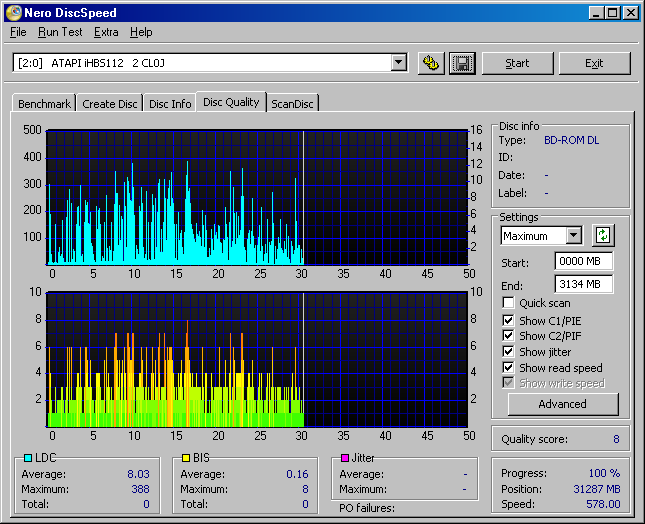Image resolution: width=645 pixels, height=524 pixels.
Task: Click the End position field 3134 MB
Action: tap(584, 284)
